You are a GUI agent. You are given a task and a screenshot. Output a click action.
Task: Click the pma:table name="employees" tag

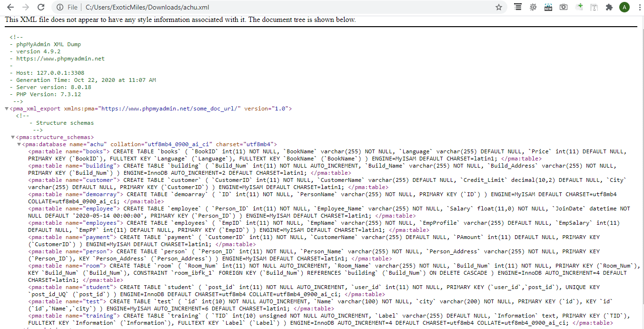76,223
